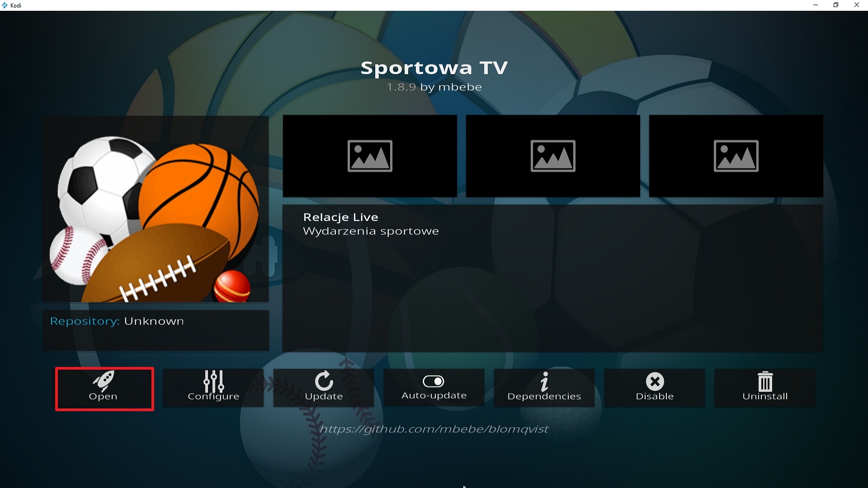This screenshot has height=488, width=868.
Task: Click the github.com/mbebe/blomqvist URL text
Action: point(434,429)
